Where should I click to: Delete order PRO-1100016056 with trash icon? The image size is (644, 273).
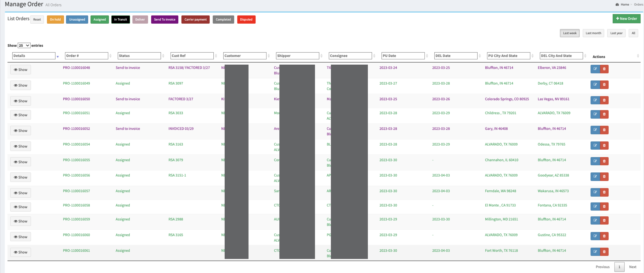604,176
